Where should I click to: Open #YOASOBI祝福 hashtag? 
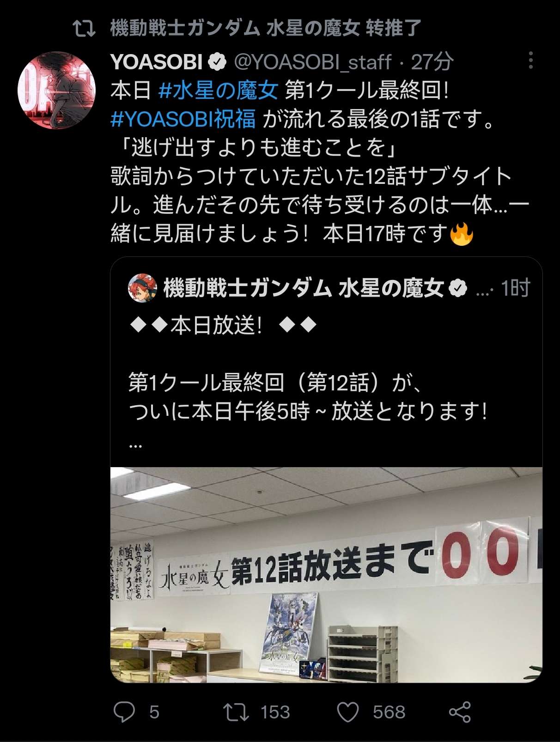(183, 119)
